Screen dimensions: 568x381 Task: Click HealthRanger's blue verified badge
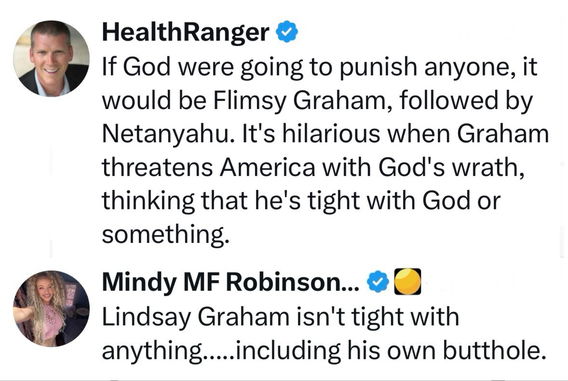click(x=287, y=32)
